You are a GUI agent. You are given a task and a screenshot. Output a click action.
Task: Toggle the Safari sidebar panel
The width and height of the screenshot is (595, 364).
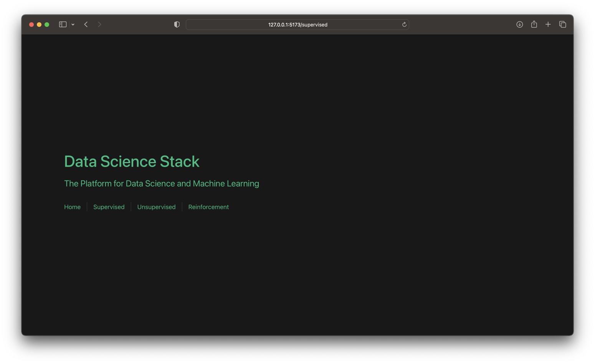pyautogui.click(x=63, y=25)
